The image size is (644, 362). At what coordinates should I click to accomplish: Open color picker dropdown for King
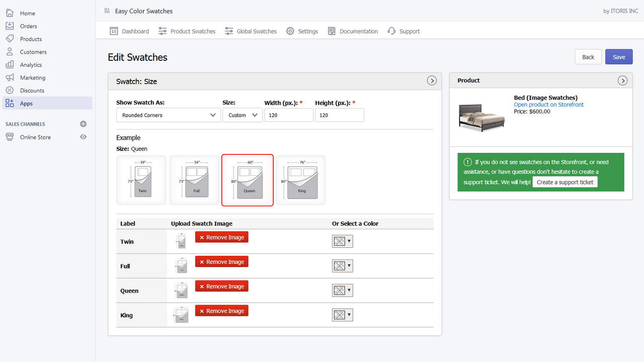pyautogui.click(x=343, y=315)
